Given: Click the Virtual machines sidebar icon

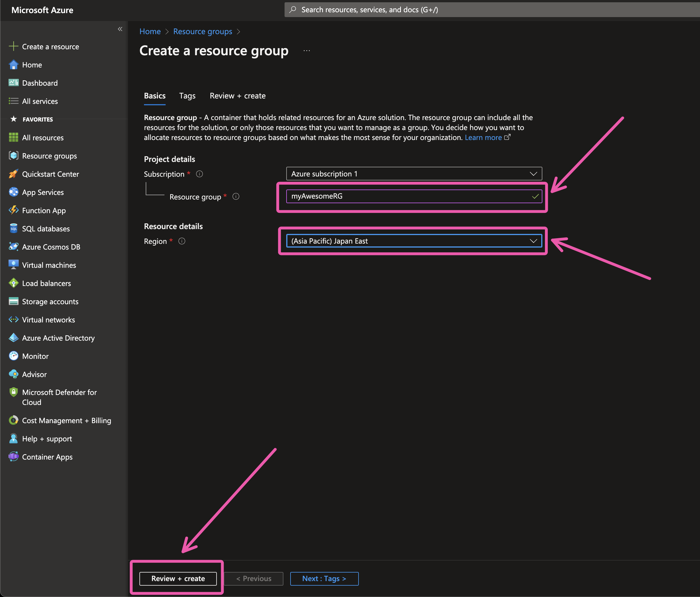Looking at the screenshot, I should coord(13,265).
